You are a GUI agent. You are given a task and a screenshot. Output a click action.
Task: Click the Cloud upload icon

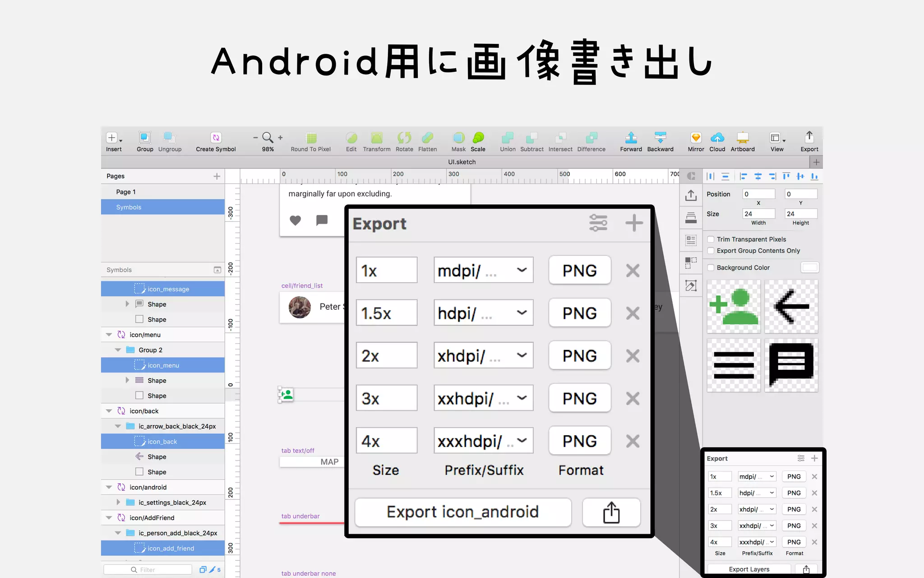[717, 137]
